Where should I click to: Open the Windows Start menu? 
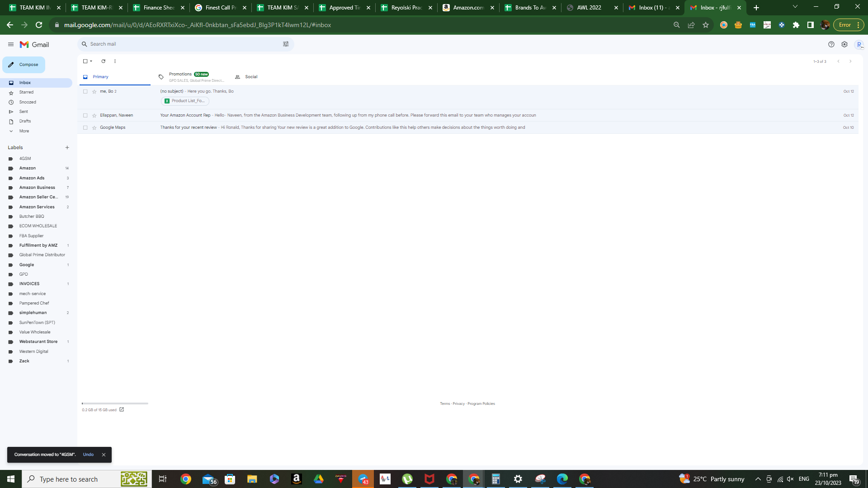tap(11, 479)
